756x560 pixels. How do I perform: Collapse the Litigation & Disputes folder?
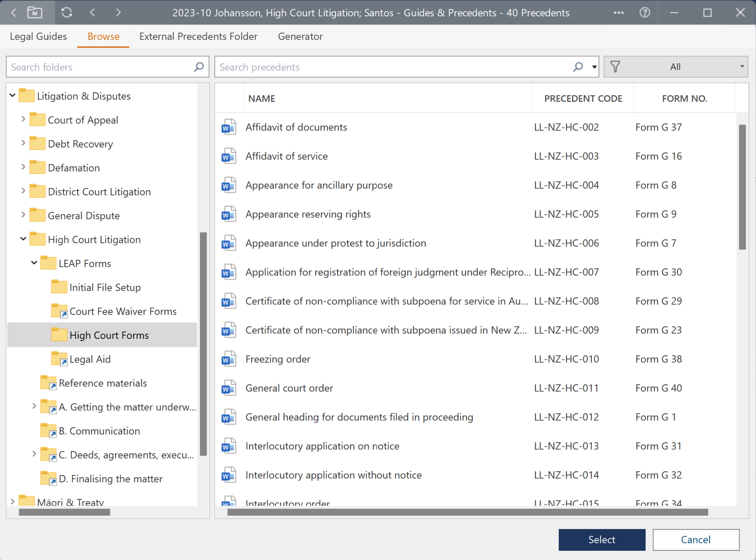(x=13, y=95)
